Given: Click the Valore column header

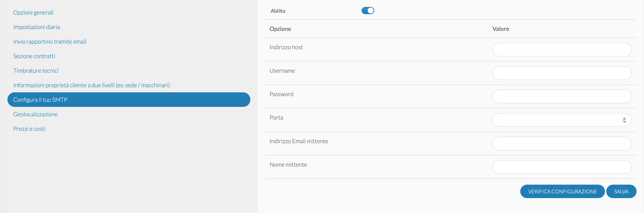Looking at the screenshot, I should click(x=501, y=29).
